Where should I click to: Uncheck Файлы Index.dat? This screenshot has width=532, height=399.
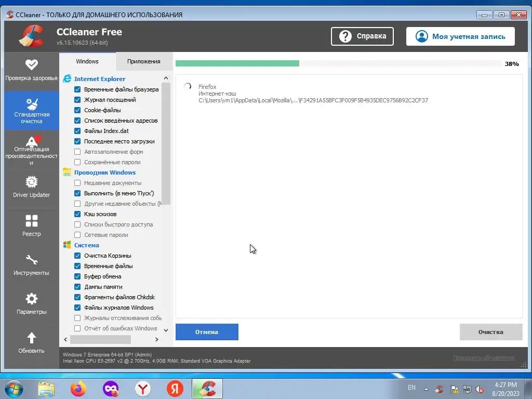[x=77, y=131]
